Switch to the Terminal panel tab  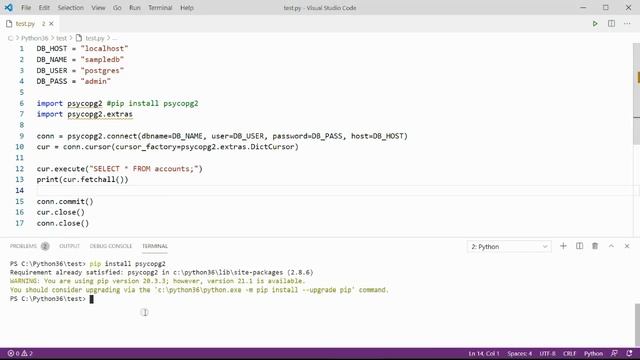pos(155,246)
